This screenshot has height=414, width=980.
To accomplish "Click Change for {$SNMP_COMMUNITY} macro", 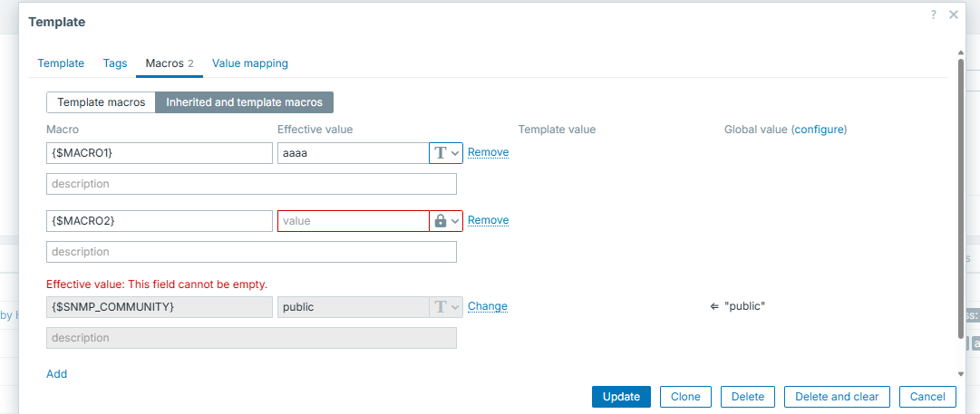I will click(x=487, y=306).
